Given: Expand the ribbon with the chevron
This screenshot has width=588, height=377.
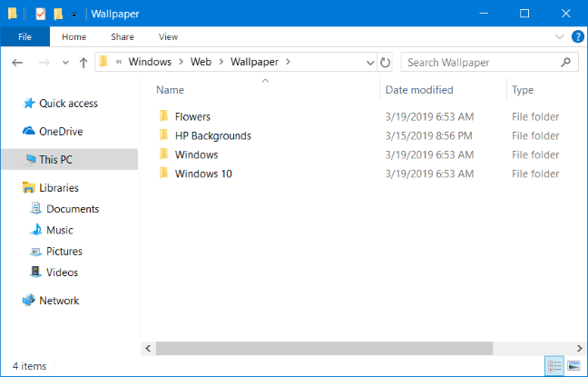Looking at the screenshot, I should coord(560,37).
